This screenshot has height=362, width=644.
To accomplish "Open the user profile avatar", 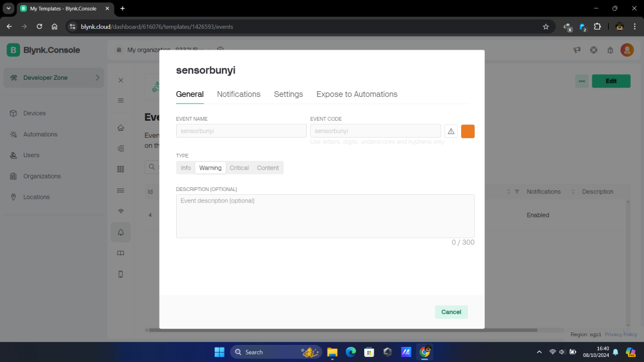I will [x=627, y=50].
